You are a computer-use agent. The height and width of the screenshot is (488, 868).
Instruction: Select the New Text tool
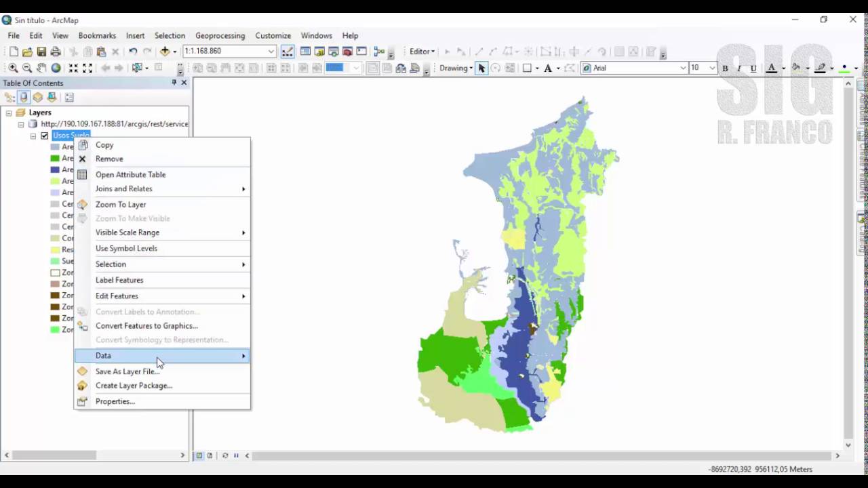[548, 68]
